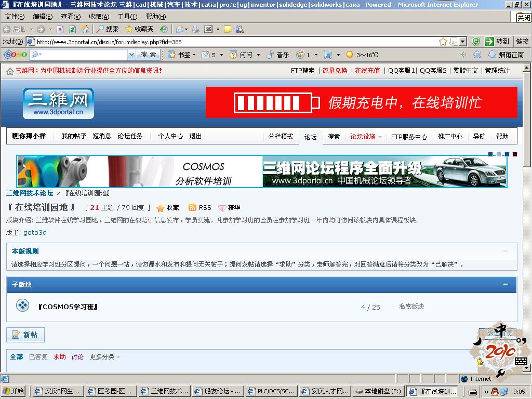Click the green shield security icon
The image size is (532, 399).
(x=476, y=42)
